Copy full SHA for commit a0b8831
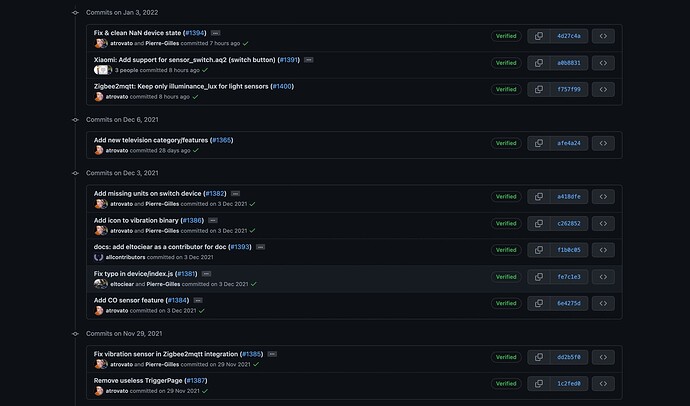 point(539,63)
